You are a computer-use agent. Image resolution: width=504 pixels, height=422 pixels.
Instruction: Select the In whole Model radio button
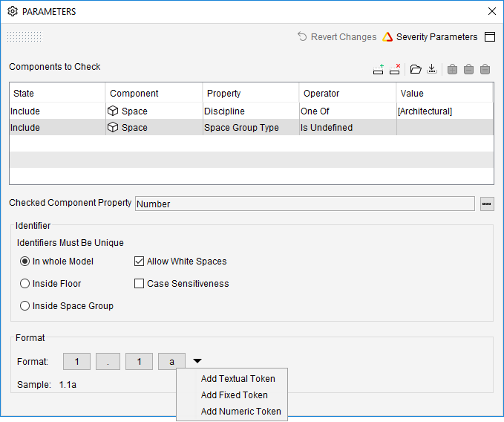(x=25, y=262)
